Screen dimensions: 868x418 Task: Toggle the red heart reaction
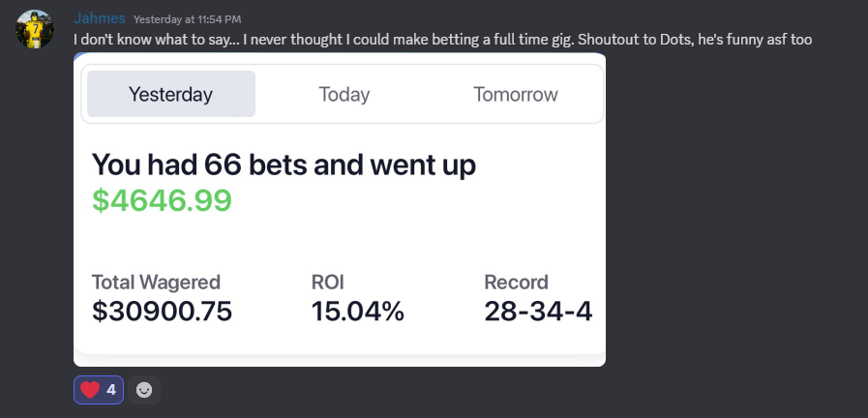point(99,390)
